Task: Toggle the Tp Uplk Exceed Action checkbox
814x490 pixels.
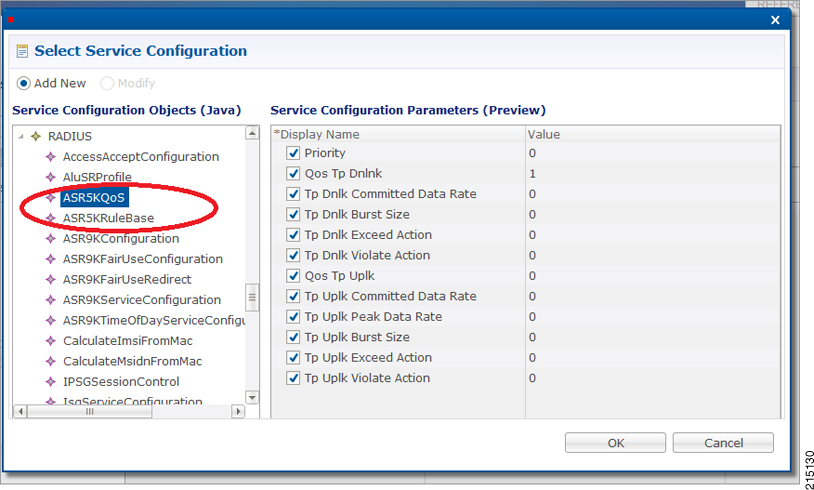Action: [x=293, y=358]
